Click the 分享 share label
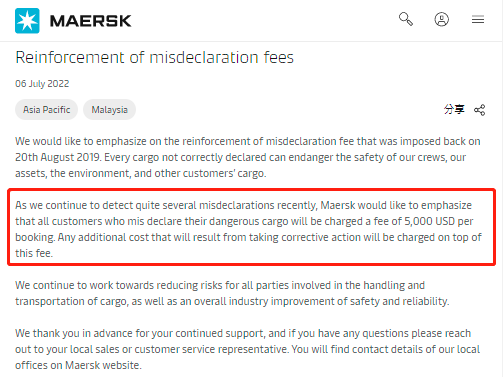Viewport: 503px width, 377px height. 454,109
